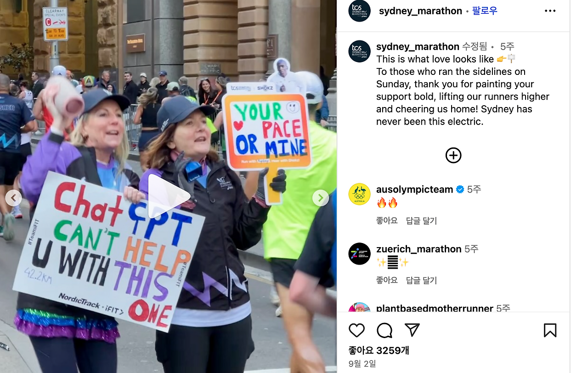This screenshot has width=588, height=373.
Task: Open comments using the speech bubble icon
Action: pos(384,330)
